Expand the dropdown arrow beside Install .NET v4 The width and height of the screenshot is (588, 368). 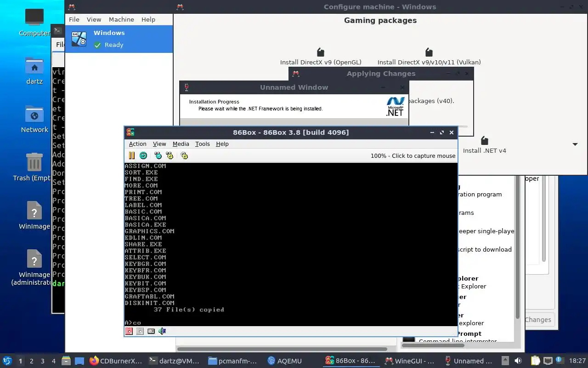[575, 144]
